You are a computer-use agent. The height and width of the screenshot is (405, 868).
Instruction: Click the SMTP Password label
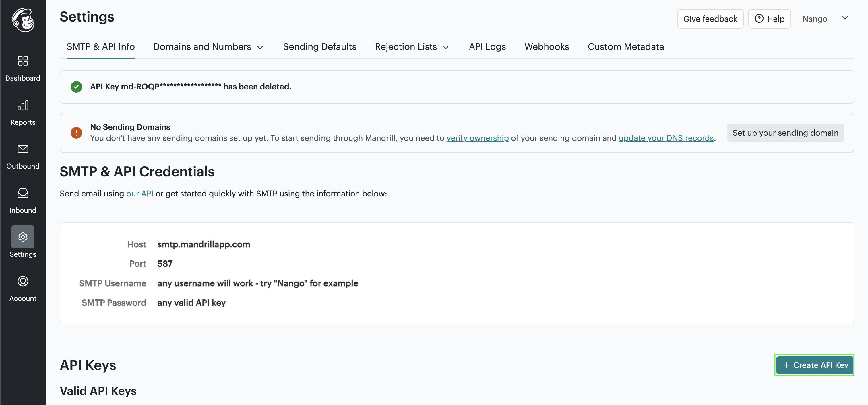coord(114,303)
